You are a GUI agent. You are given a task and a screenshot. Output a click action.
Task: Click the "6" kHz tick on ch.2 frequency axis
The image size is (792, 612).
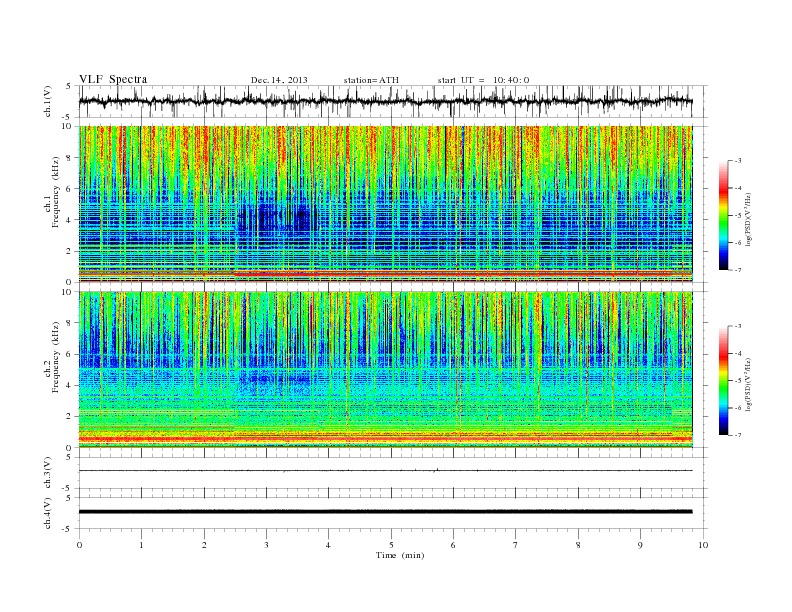point(70,354)
